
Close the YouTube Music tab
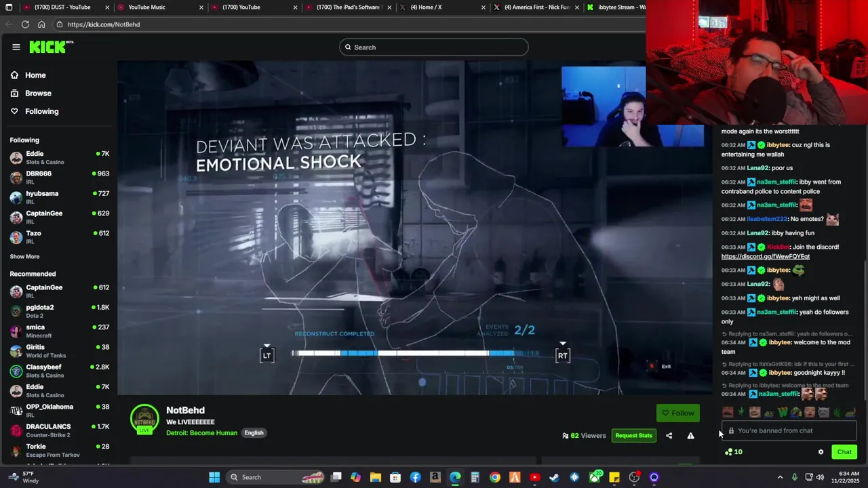click(x=201, y=7)
